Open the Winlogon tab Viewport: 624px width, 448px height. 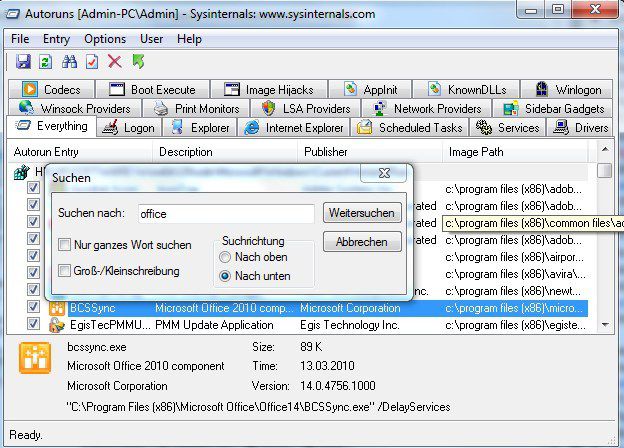567,90
